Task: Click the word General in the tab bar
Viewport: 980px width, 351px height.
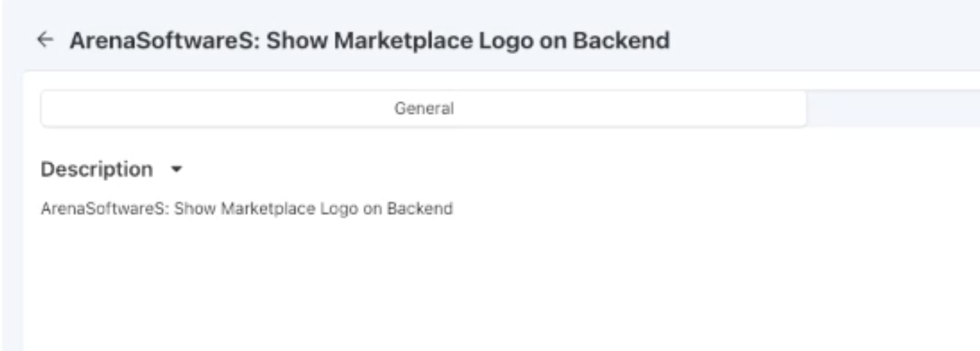Action: click(423, 108)
